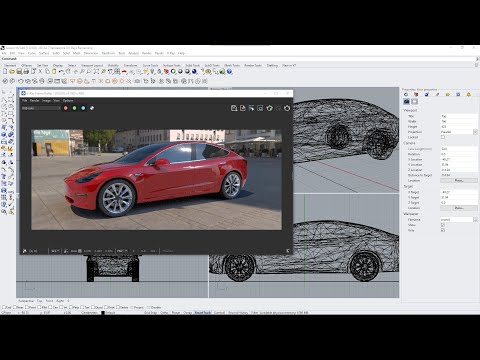The height and width of the screenshot is (360, 480).
Task: Click the dark blue render sphere icon
Action: (194, 71)
